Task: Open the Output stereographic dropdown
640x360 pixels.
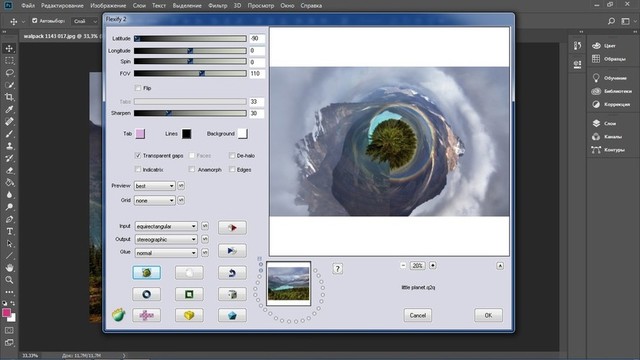Action: (166, 240)
